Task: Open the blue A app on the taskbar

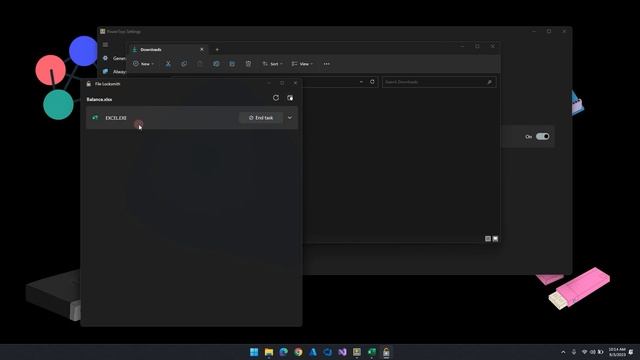Action: (x=313, y=352)
